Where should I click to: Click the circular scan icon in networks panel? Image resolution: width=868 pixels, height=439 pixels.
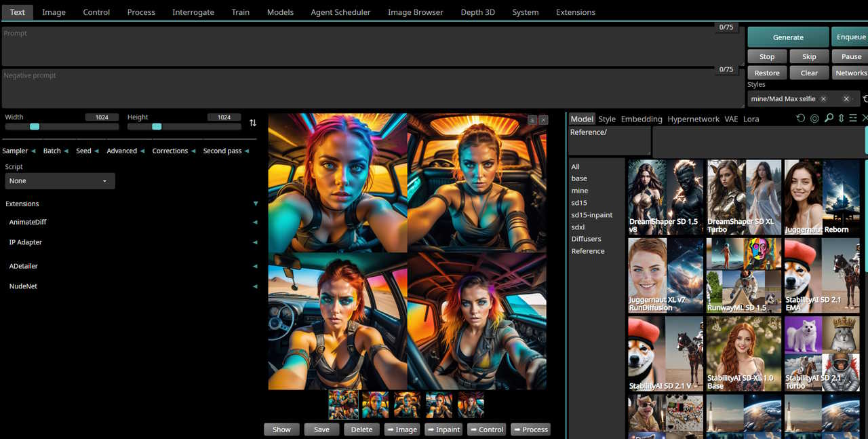[814, 118]
